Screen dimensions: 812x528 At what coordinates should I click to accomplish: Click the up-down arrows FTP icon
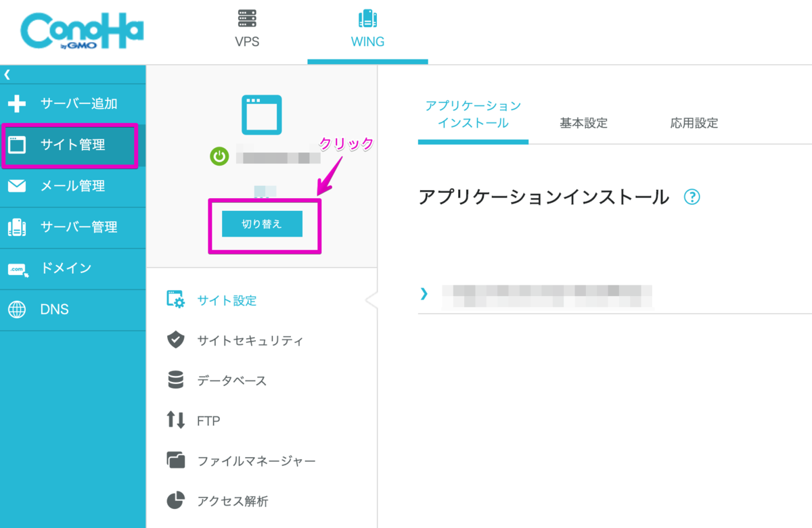[176, 421]
